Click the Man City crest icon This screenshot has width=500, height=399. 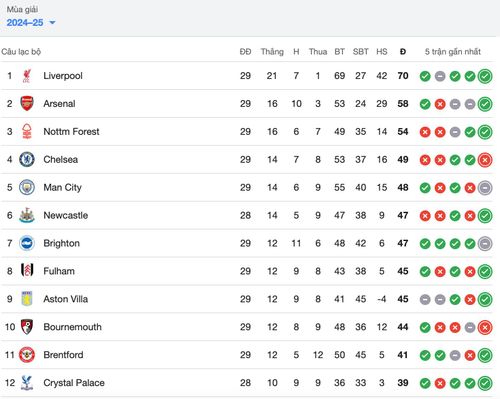[27, 187]
